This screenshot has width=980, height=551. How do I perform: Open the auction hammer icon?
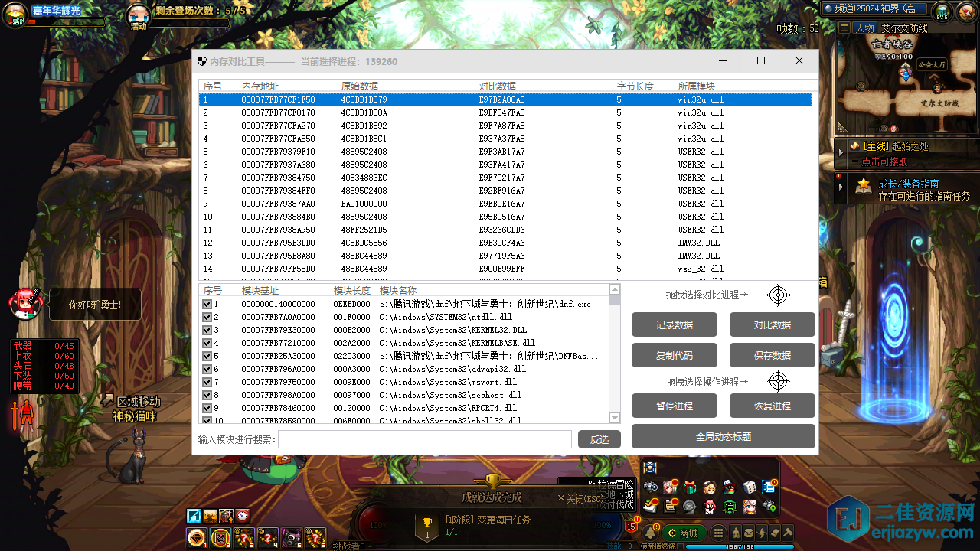coord(788,533)
